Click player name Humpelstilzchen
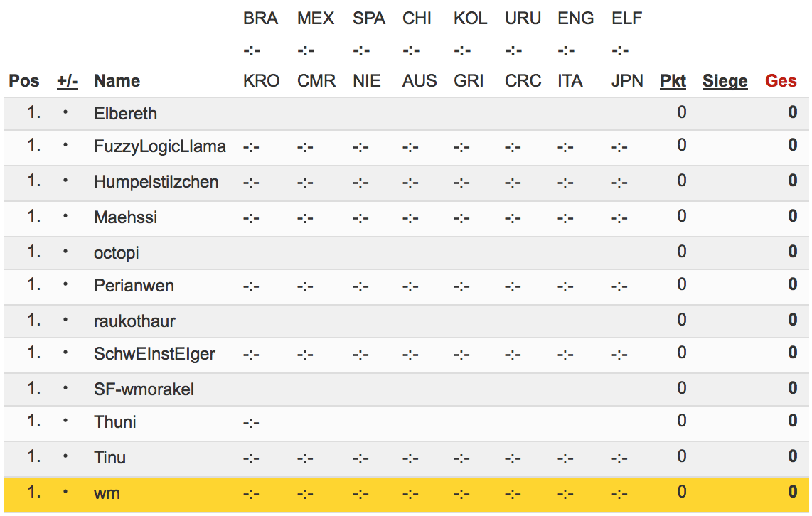 point(156,182)
